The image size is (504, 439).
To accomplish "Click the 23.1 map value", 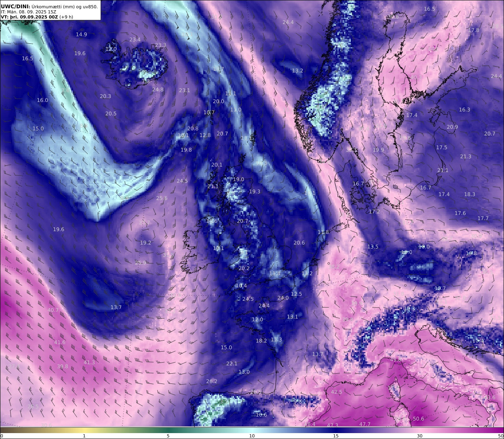I will (x=184, y=90).
